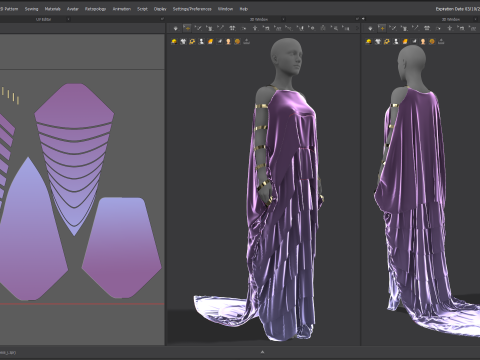The width and height of the screenshot is (480, 360).
Task: Click the Simulate arrow icon in right 3D window
Action: pos(370,29)
